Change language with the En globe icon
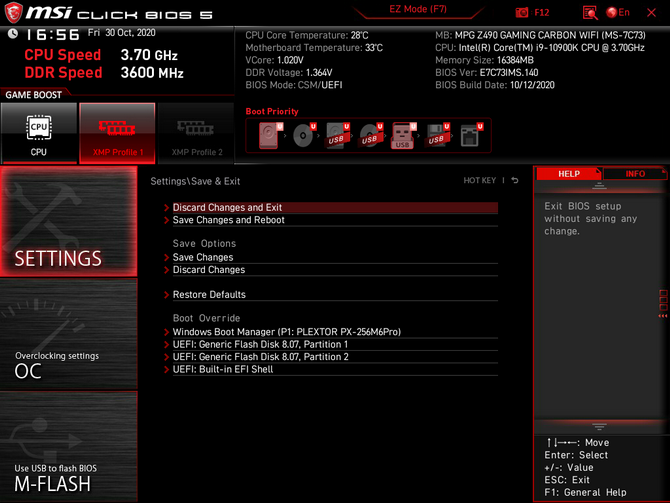The height and width of the screenshot is (503, 670). [618, 13]
